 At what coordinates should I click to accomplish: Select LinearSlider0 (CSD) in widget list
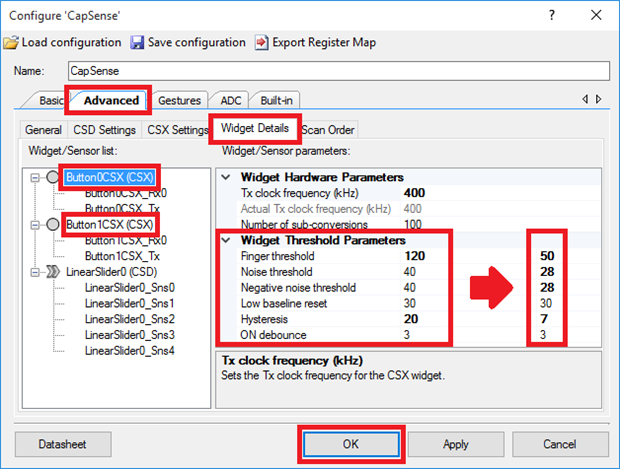(x=112, y=272)
